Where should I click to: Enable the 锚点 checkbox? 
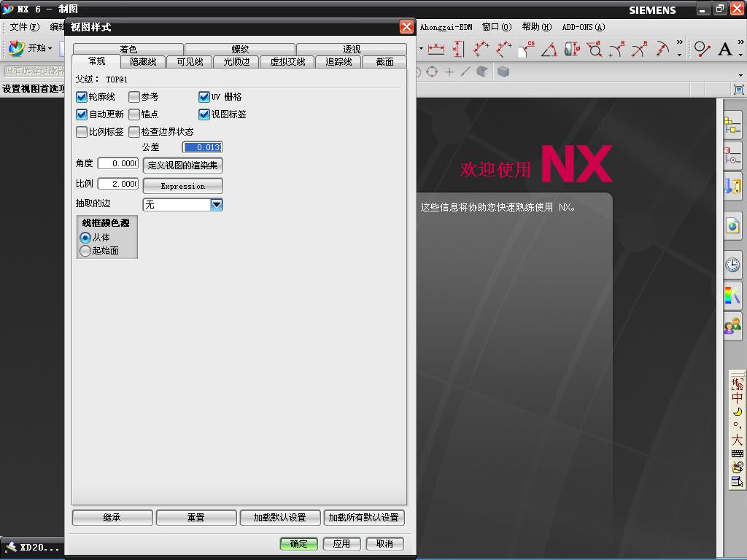click(134, 114)
